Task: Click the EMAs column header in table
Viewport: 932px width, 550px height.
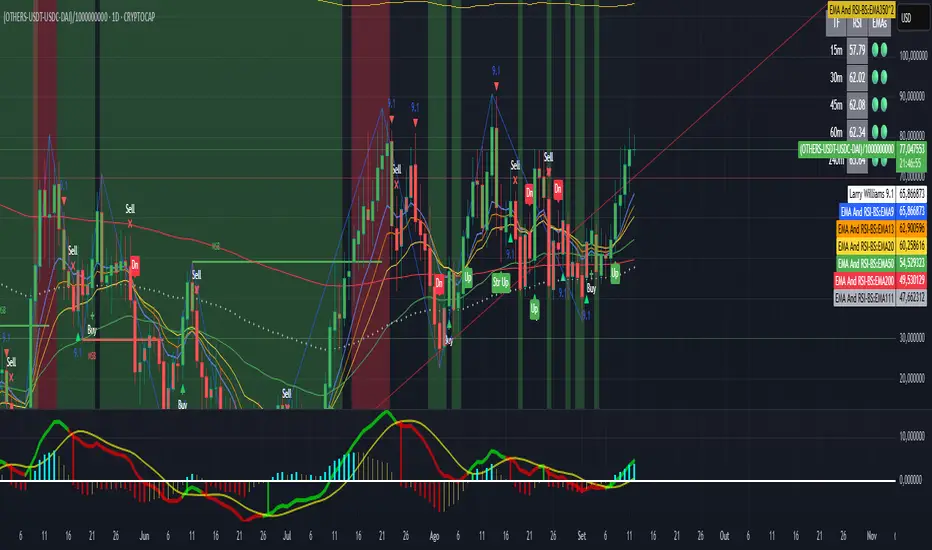Action: point(879,24)
